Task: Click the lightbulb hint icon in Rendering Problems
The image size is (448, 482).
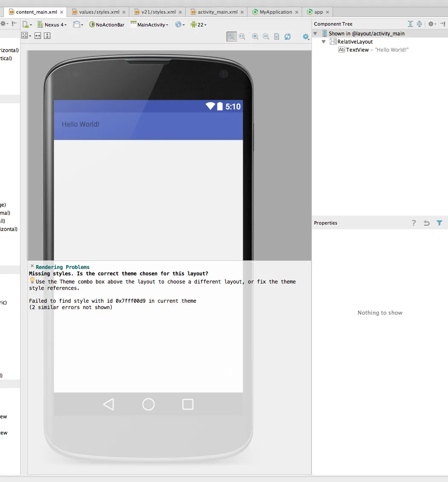Action: tap(32, 280)
